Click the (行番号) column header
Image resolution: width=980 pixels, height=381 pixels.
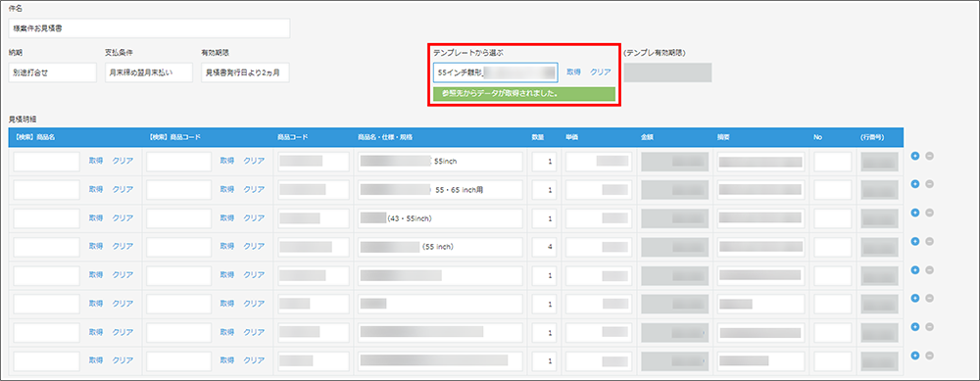[x=872, y=137]
